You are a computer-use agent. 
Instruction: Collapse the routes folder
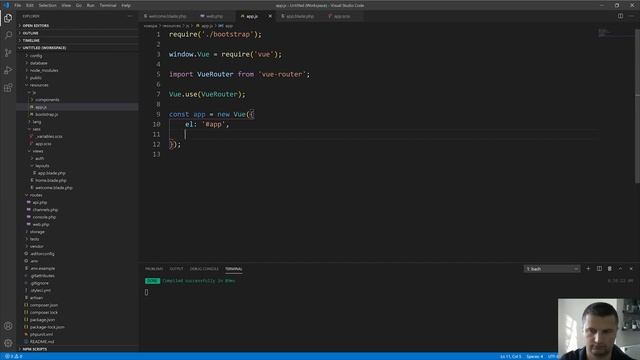click(36, 195)
